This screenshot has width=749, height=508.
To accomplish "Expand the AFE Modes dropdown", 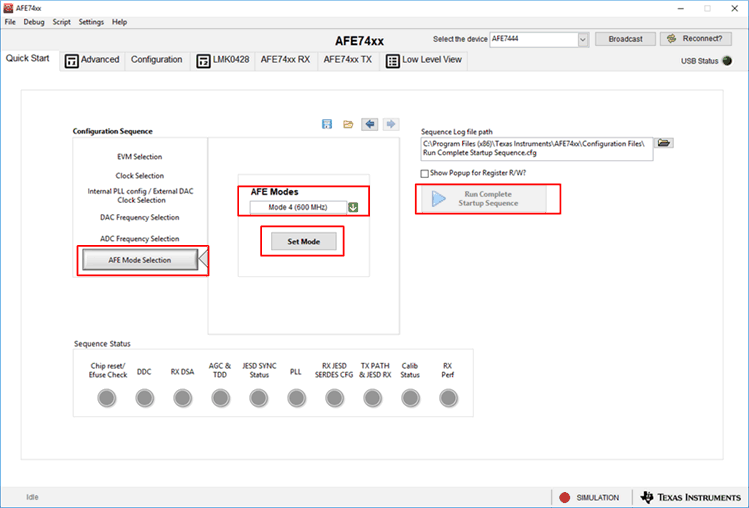I will 353,208.
